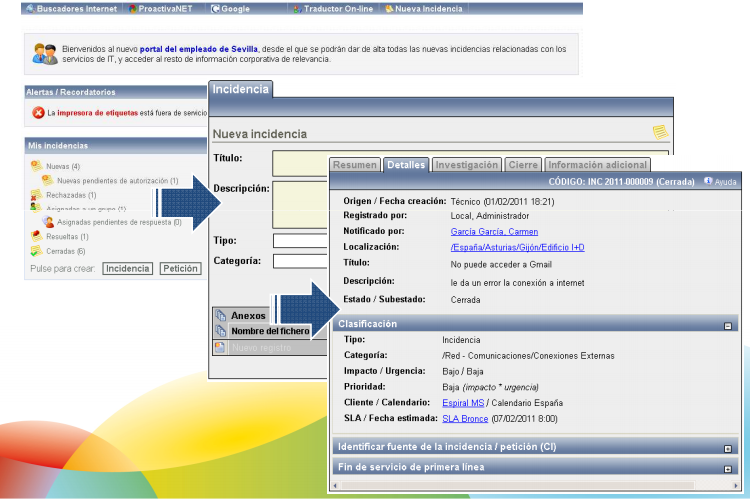
Task: Select the Incidencia window tab
Action: point(241,89)
